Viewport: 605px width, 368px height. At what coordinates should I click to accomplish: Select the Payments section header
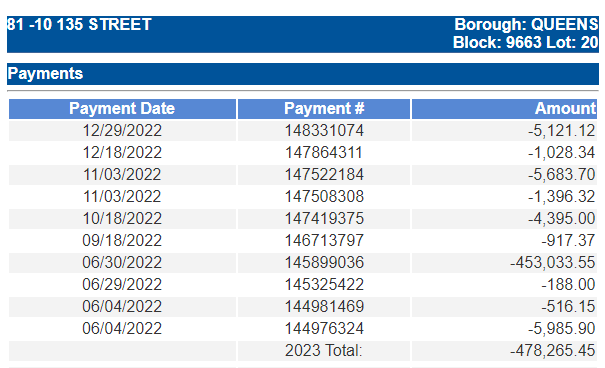coord(303,74)
